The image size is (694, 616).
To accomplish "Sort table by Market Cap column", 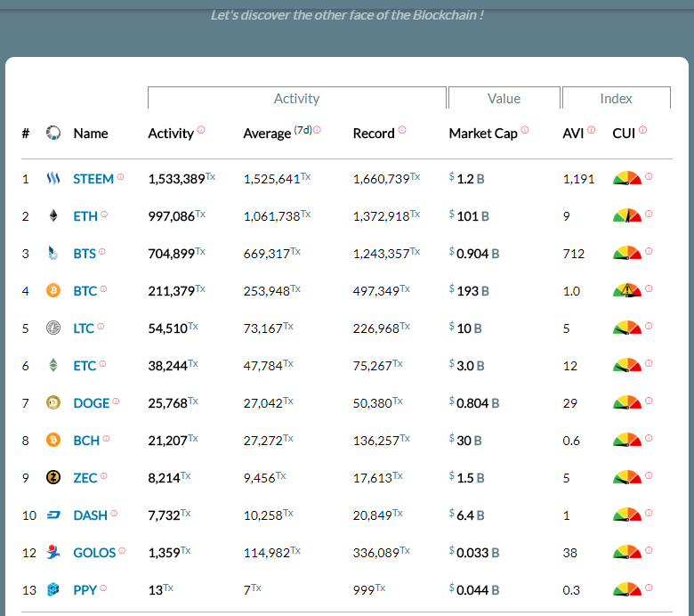I will pos(482,134).
